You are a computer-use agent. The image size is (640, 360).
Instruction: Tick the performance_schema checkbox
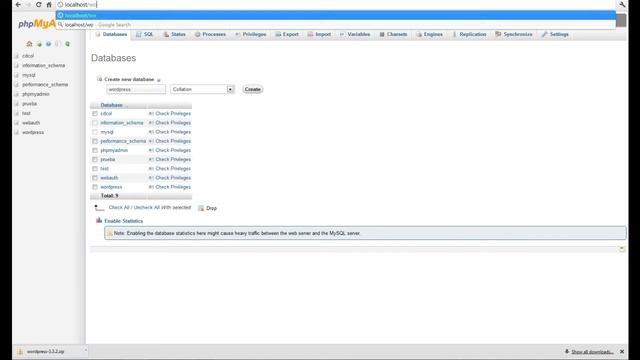95,141
